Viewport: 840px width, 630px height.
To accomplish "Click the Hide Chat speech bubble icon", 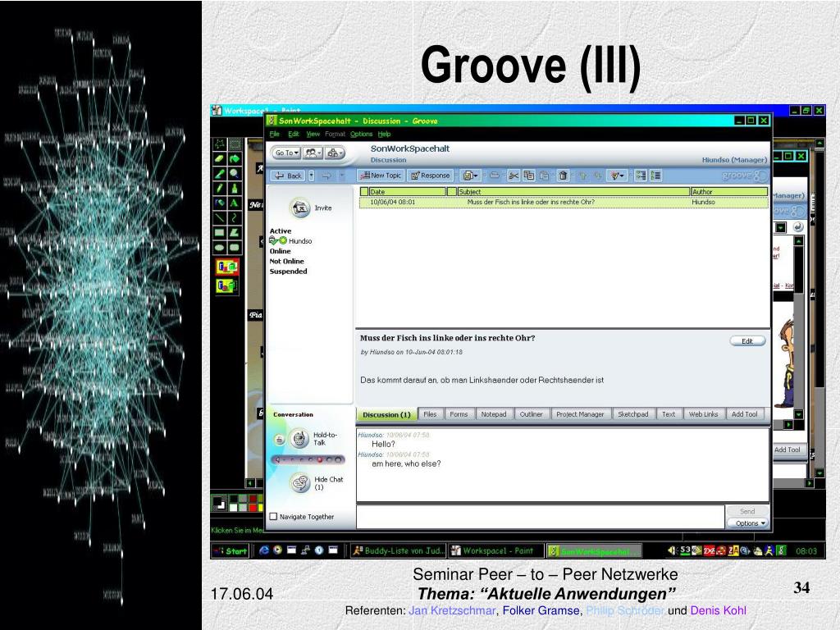I will (x=300, y=482).
